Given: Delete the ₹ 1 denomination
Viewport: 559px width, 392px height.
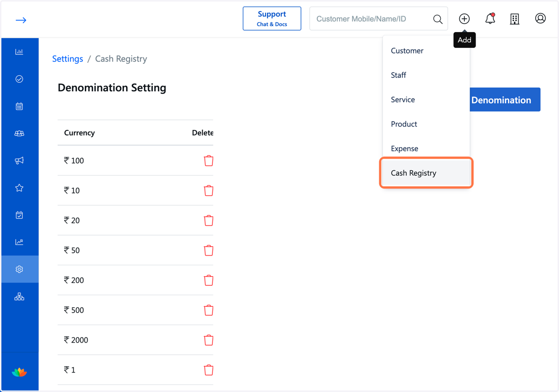Looking at the screenshot, I should [x=209, y=370].
